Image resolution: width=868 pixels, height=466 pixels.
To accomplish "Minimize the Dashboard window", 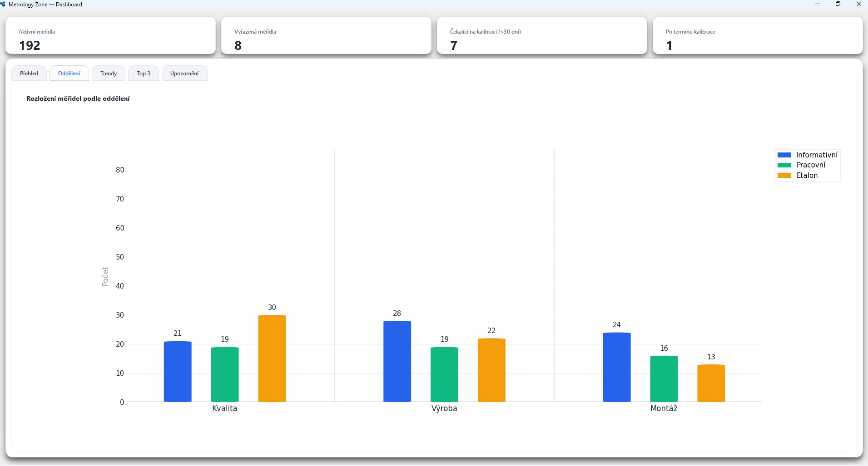I will click(818, 4).
